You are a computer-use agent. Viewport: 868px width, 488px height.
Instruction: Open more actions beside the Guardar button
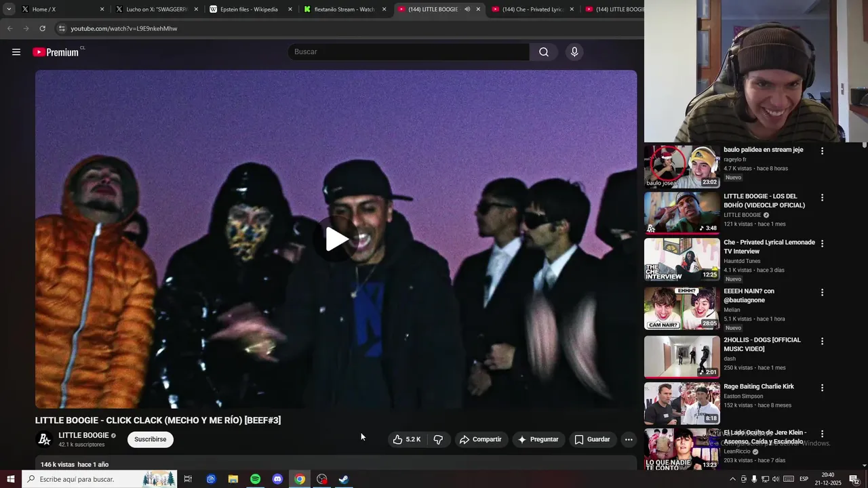629,439
